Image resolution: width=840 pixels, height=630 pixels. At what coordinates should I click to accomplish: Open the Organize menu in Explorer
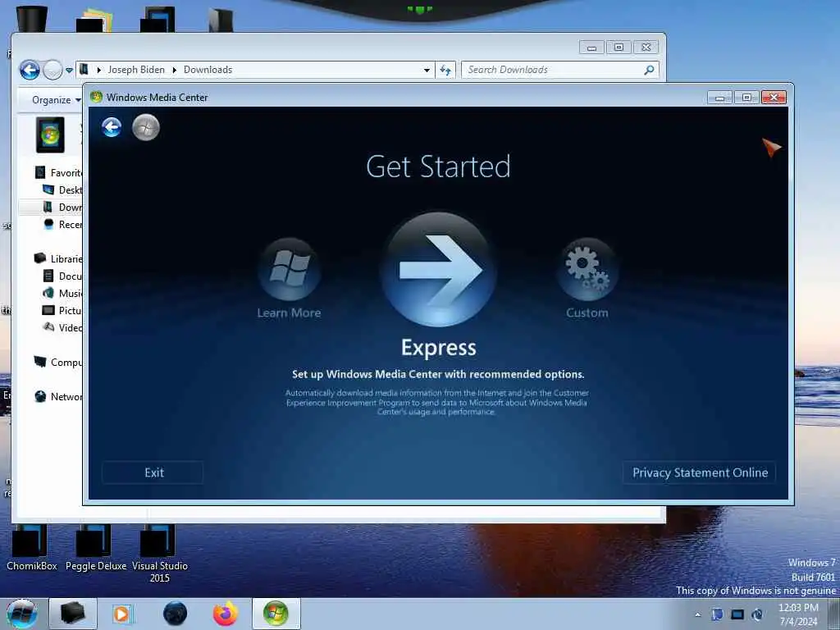tap(56, 99)
